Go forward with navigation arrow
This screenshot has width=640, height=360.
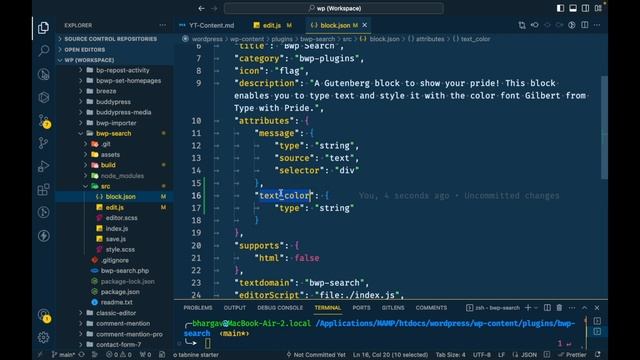click(215, 8)
